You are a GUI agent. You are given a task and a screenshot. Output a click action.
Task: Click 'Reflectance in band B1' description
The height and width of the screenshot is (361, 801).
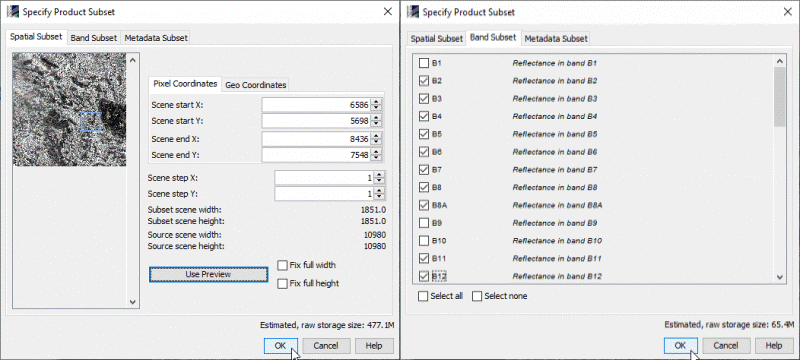coord(555,63)
